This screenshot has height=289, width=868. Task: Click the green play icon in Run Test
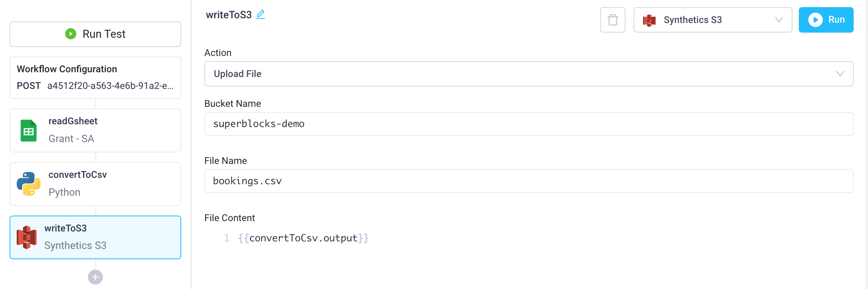[71, 34]
